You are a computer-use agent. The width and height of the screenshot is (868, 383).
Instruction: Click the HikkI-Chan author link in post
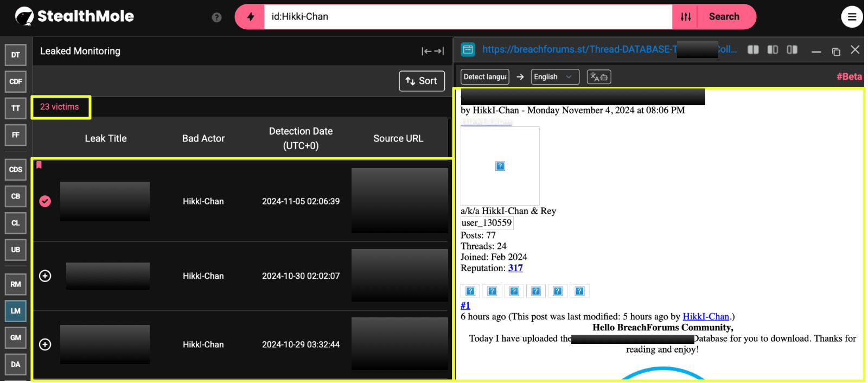[705, 317]
